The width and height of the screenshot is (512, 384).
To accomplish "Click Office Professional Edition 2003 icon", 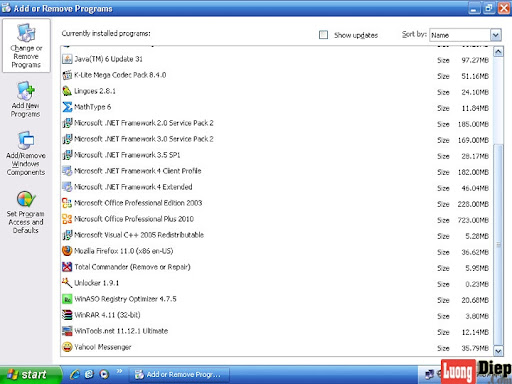I will (x=67, y=203).
